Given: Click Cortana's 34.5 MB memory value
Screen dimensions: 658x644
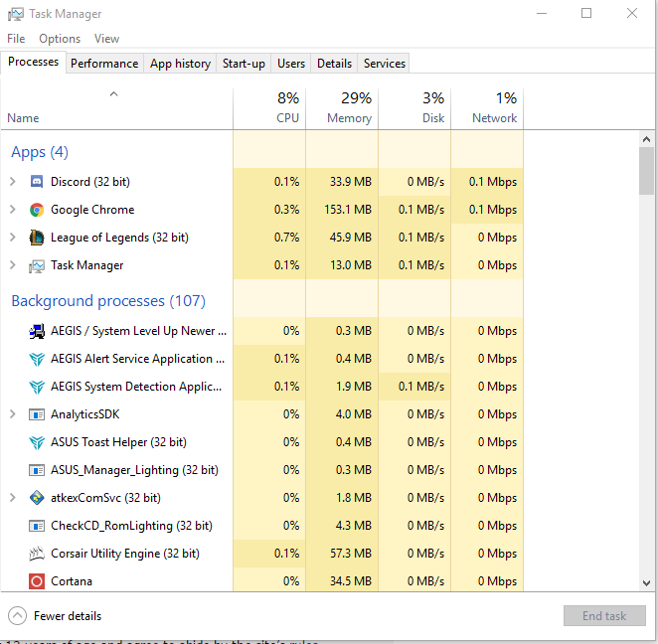Looking at the screenshot, I should coord(351,581).
